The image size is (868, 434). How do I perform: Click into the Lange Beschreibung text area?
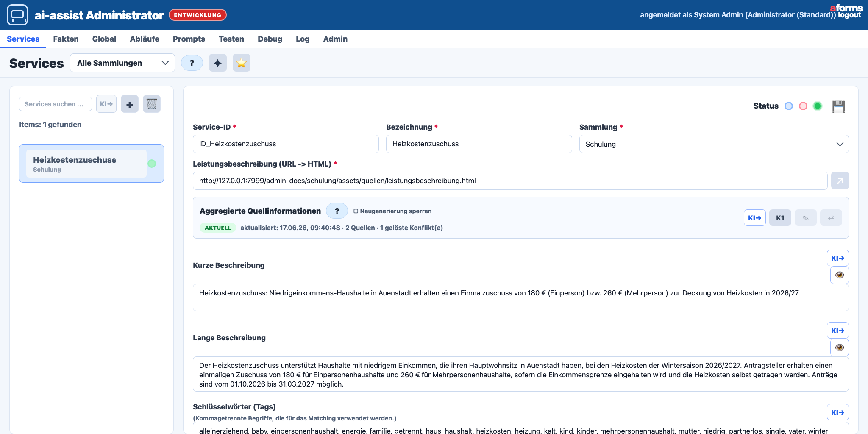520,374
